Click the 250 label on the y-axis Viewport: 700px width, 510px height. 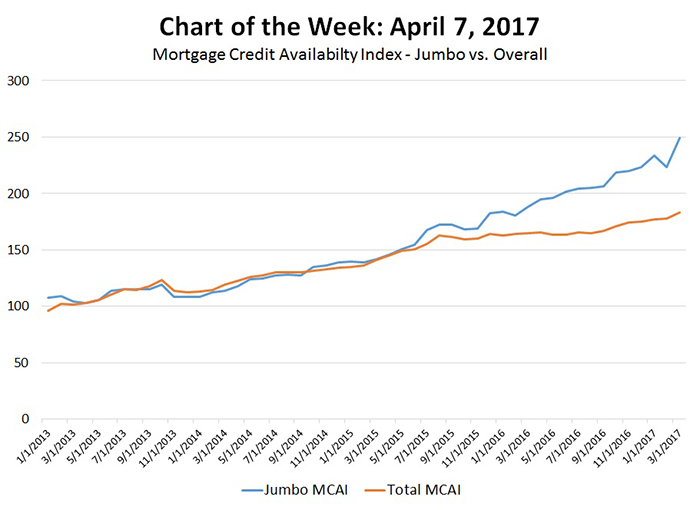[19, 137]
